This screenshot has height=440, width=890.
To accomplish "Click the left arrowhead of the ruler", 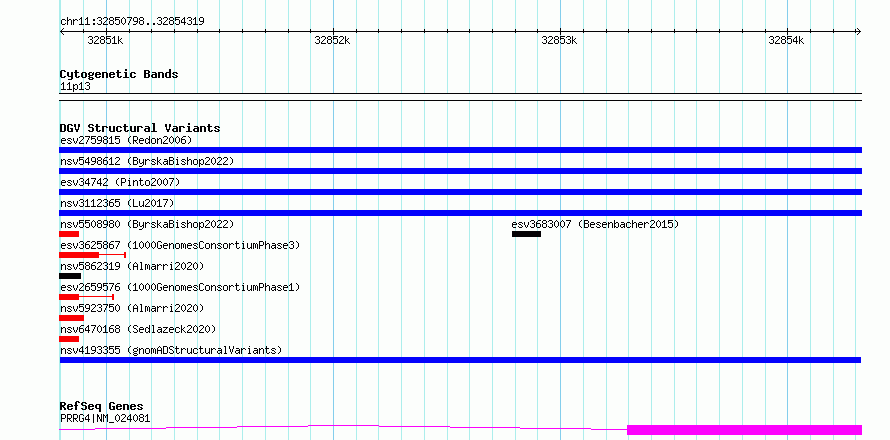I will (62, 31).
